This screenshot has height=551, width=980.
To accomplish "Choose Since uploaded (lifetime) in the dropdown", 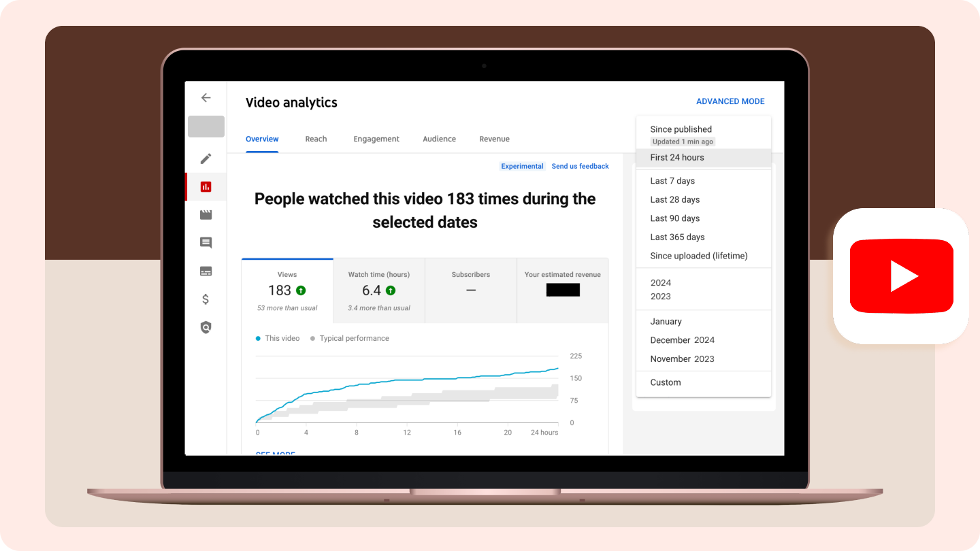I will (699, 255).
